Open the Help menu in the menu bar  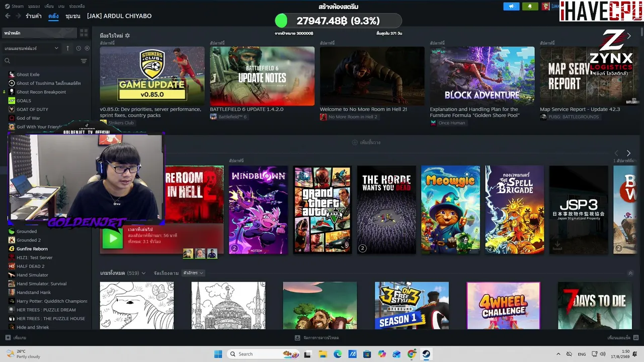coord(77,7)
